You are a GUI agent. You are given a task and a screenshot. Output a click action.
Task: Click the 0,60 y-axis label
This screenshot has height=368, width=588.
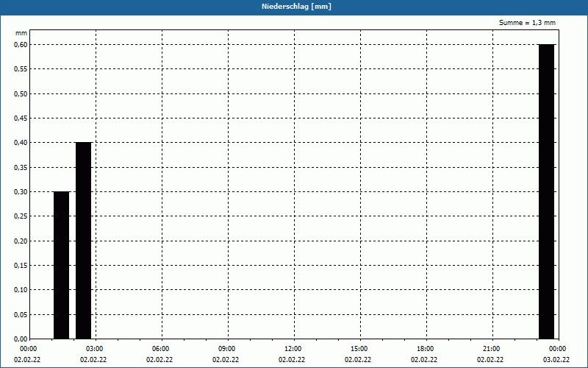[x=21, y=45]
